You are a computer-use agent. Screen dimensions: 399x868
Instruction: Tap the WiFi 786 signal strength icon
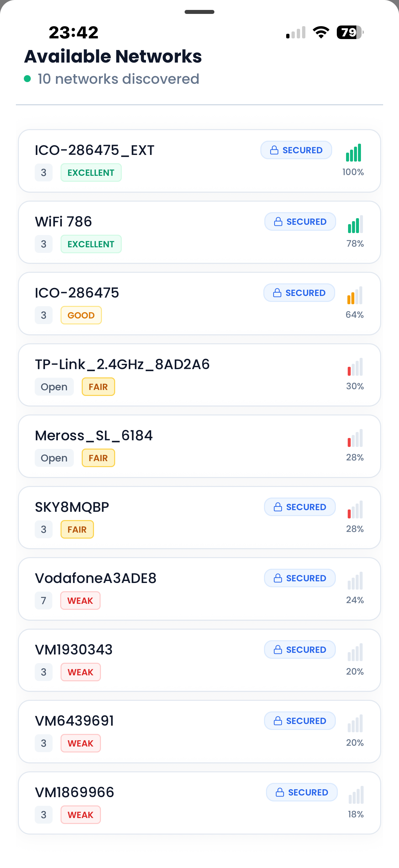[x=355, y=224]
